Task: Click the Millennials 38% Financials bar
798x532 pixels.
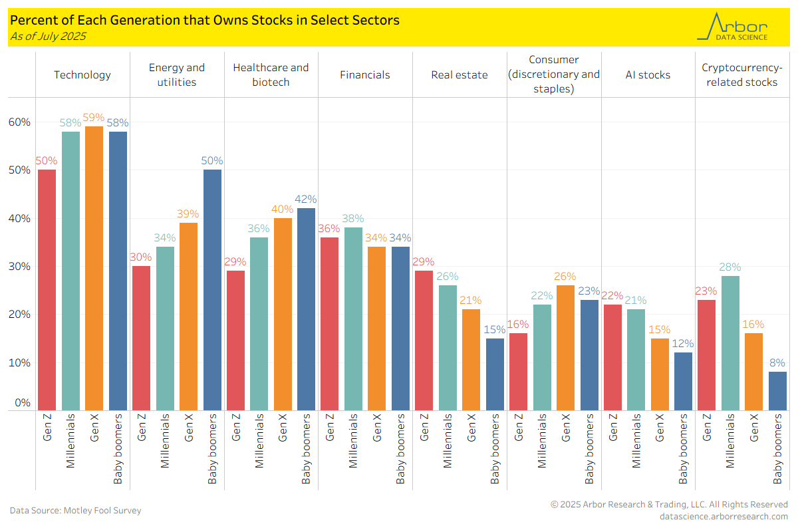Action: [353, 319]
